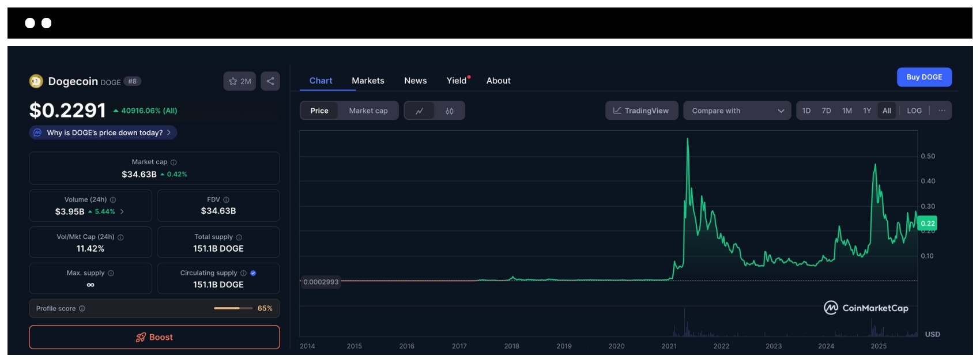Click the Profile score progress bar
The height and width of the screenshot is (360, 980).
(233, 308)
